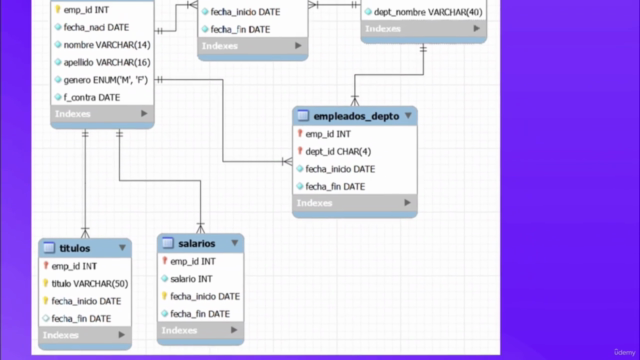Click the diamond icon of fecha_fin in salarios
The height and width of the screenshot is (360, 640).
click(x=164, y=313)
